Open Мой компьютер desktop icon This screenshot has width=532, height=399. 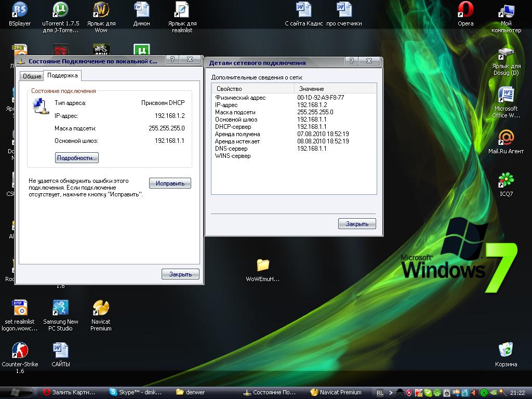click(506, 10)
